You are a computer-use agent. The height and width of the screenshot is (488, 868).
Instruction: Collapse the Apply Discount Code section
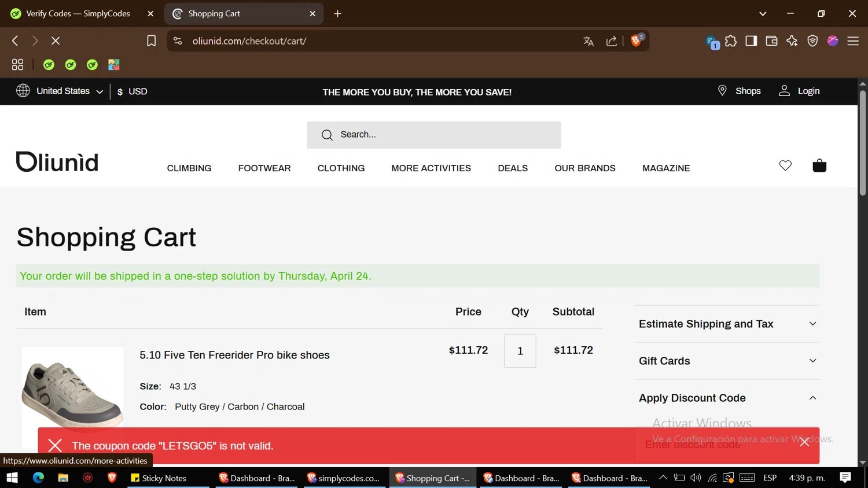pos(727,398)
